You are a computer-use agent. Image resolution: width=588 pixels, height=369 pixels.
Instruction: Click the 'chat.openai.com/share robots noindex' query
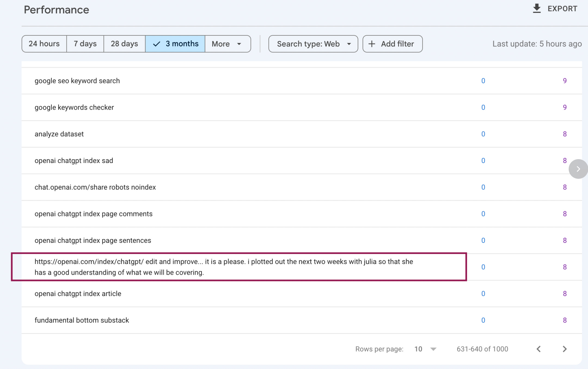(95, 187)
